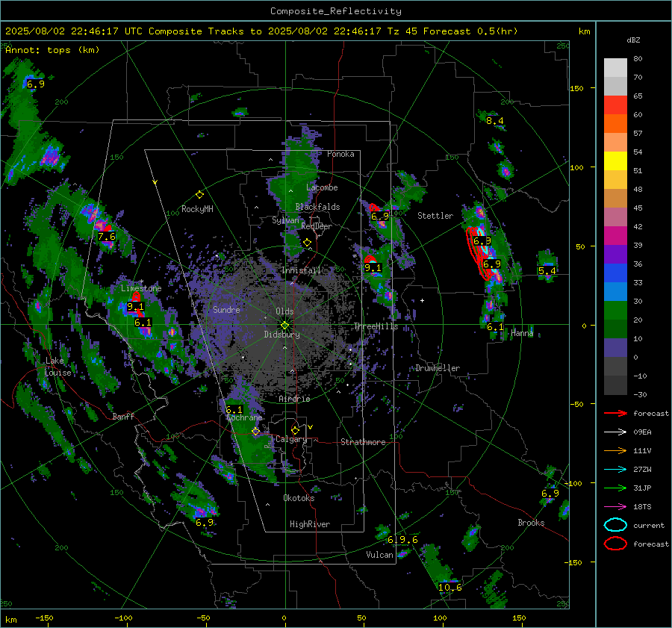672x628 pixels.
Task: Click the orange 111V arrow in legend
Action: coord(615,450)
